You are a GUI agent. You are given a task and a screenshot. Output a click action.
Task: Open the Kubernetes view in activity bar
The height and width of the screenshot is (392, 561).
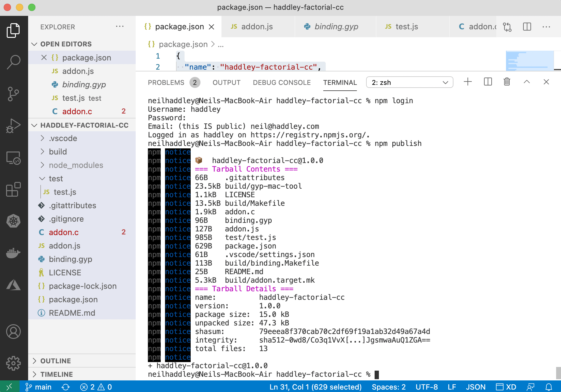point(13,221)
